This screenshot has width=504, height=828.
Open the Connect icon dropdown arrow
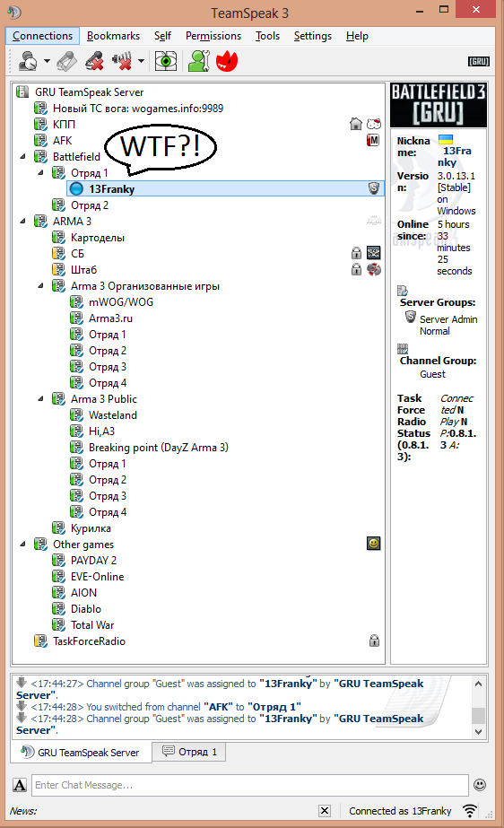[x=47, y=61]
